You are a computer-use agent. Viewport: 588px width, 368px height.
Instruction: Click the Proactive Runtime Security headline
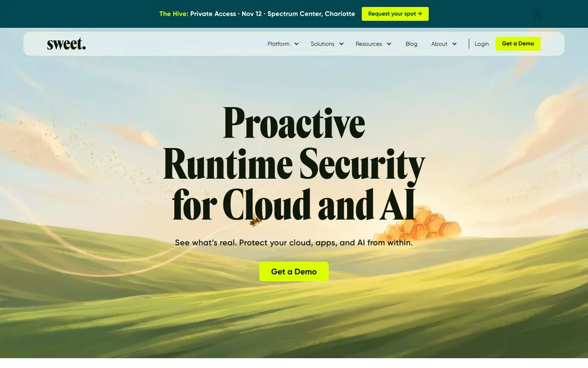tap(294, 163)
